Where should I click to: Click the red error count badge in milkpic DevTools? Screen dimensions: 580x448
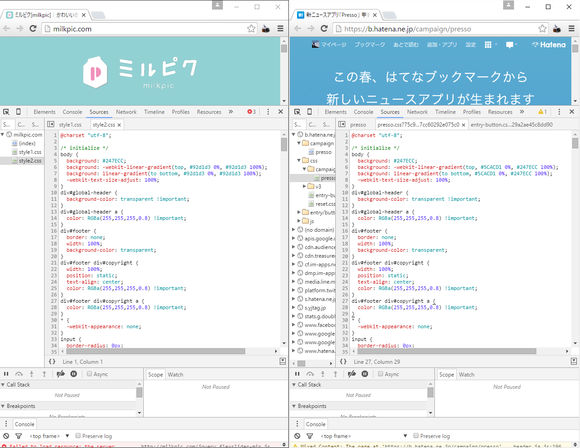(x=252, y=112)
